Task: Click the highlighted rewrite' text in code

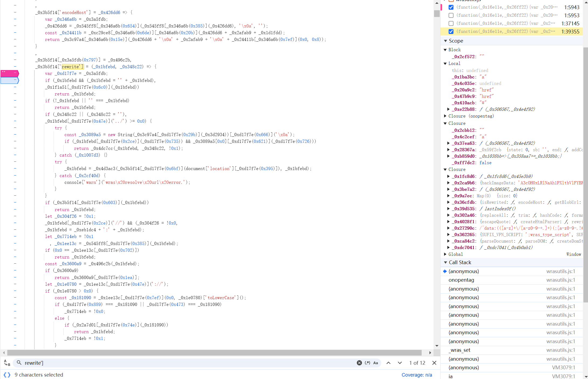Action: tap(72, 67)
